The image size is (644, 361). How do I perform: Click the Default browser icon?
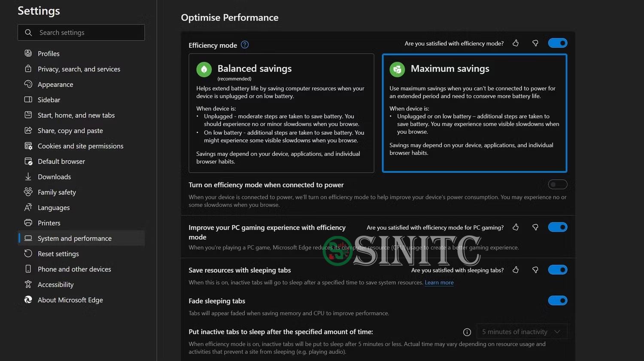[28, 161]
